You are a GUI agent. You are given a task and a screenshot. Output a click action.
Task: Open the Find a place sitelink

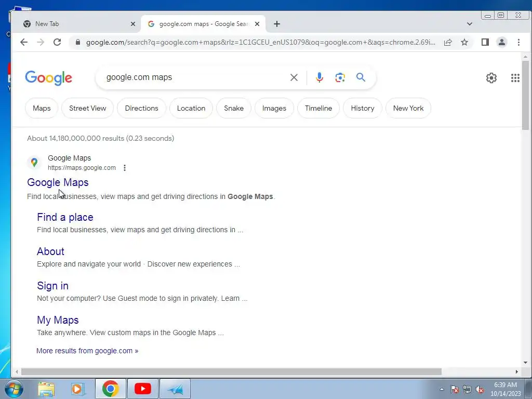pos(65,217)
